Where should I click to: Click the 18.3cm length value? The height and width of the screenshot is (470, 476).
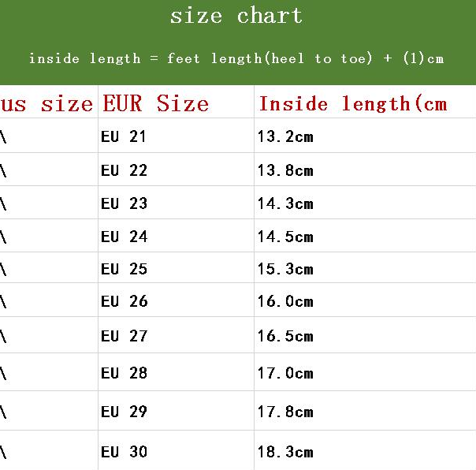[285, 452]
